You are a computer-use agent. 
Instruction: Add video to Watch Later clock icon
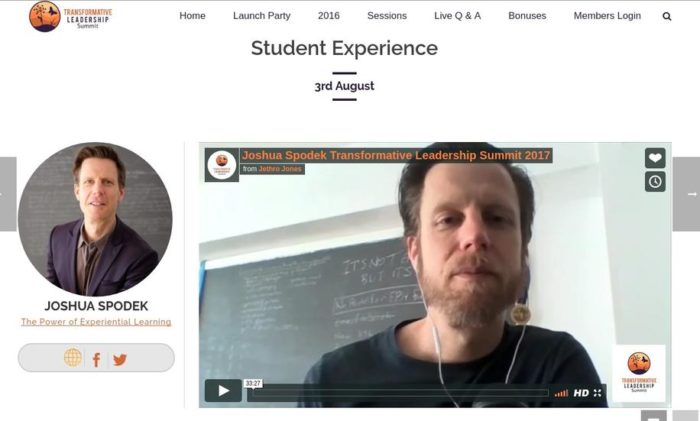[655, 182]
